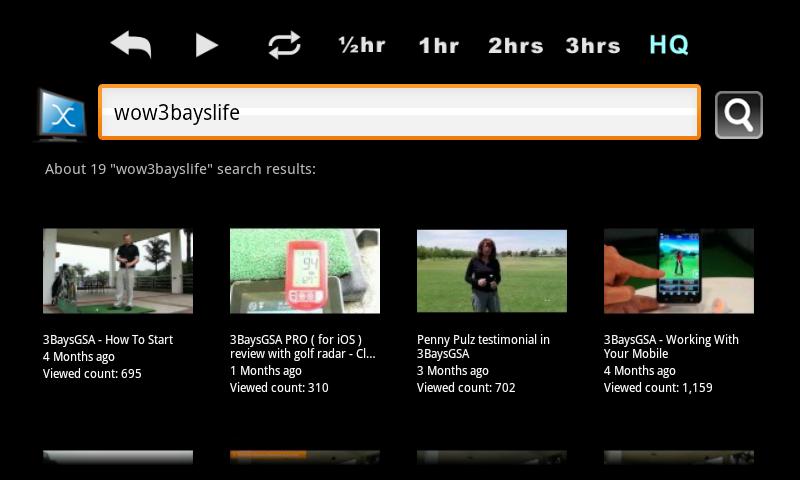
Task: Select the ½hr timer option
Action: (x=362, y=45)
